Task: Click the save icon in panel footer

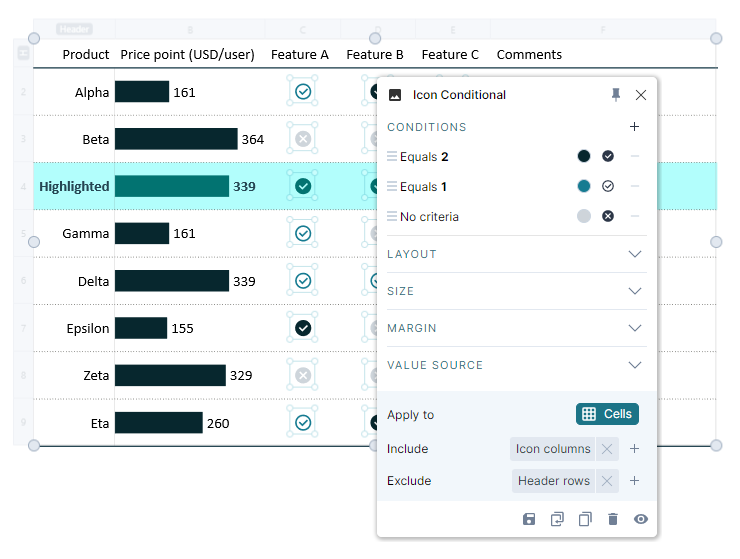Action: click(529, 519)
